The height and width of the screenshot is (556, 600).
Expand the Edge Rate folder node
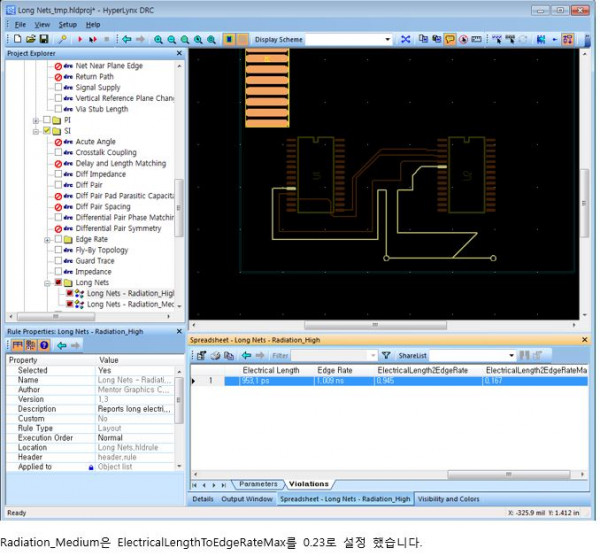(x=47, y=240)
